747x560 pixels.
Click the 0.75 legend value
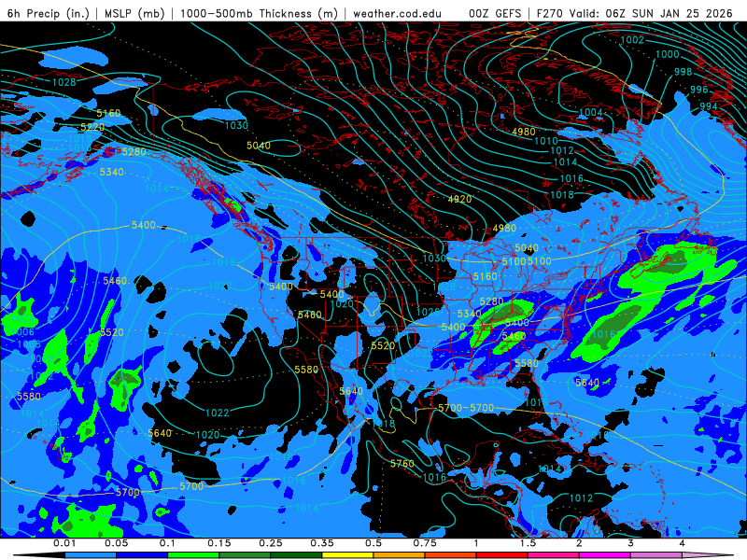coord(425,543)
